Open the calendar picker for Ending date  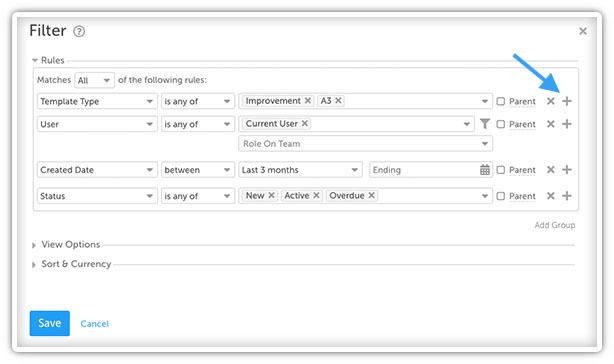pyautogui.click(x=485, y=170)
